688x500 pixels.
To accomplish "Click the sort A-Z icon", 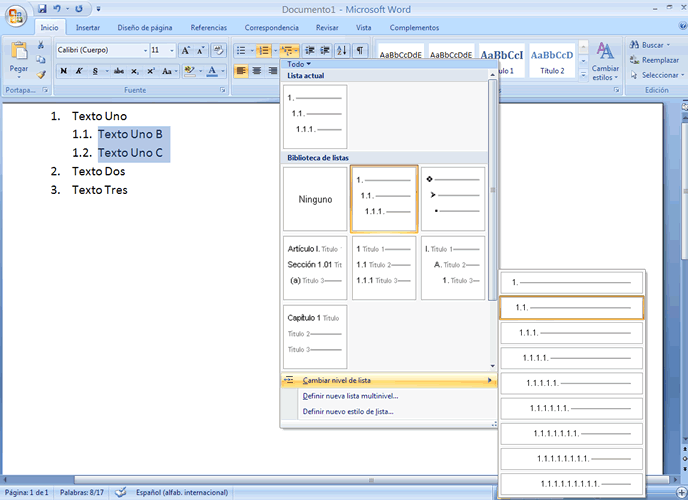I will pyautogui.click(x=340, y=50).
